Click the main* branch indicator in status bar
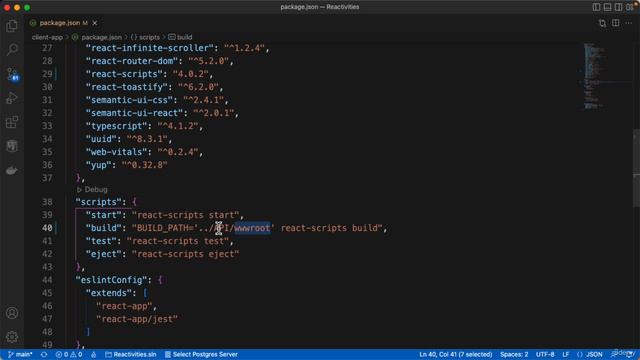The height and width of the screenshot is (360, 640). [20, 354]
